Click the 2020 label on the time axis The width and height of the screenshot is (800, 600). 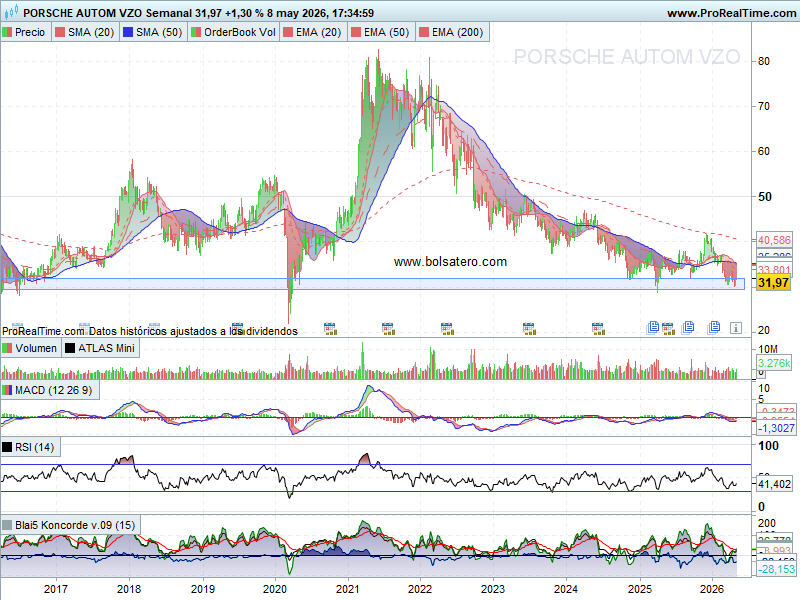[275, 589]
